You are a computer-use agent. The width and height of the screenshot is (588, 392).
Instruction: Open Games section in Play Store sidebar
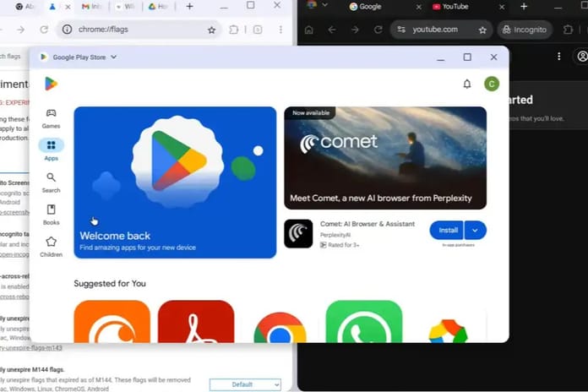51,118
